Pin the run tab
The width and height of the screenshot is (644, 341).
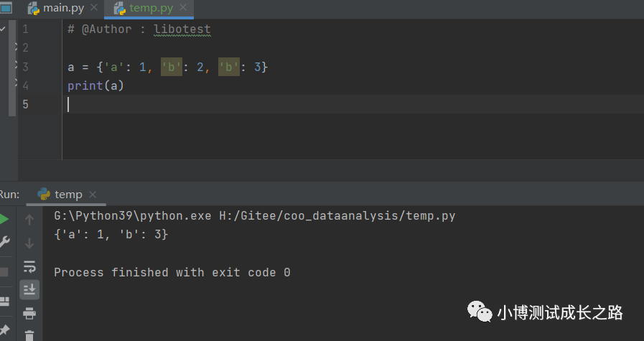click(4, 330)
